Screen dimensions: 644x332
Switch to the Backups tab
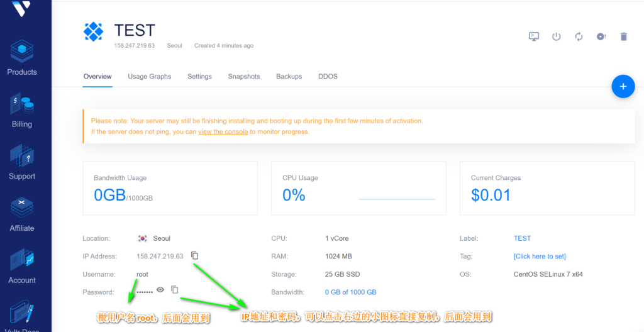[x=289, y=77]
